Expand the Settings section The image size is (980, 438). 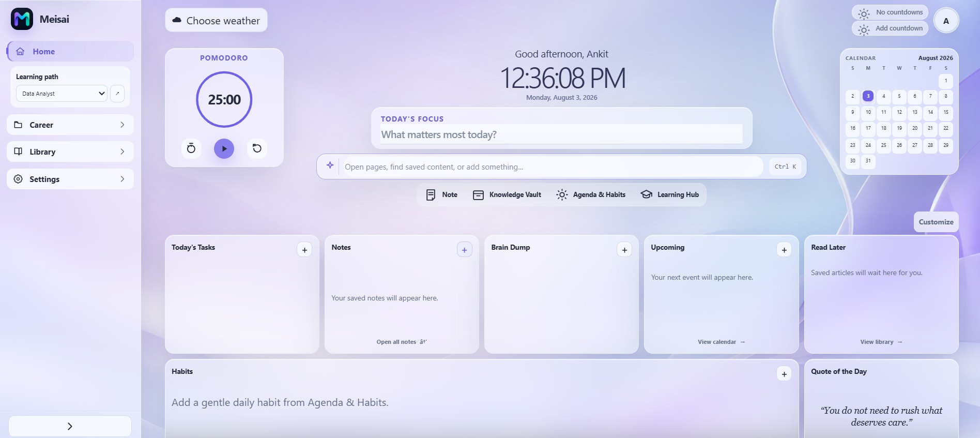70,179
